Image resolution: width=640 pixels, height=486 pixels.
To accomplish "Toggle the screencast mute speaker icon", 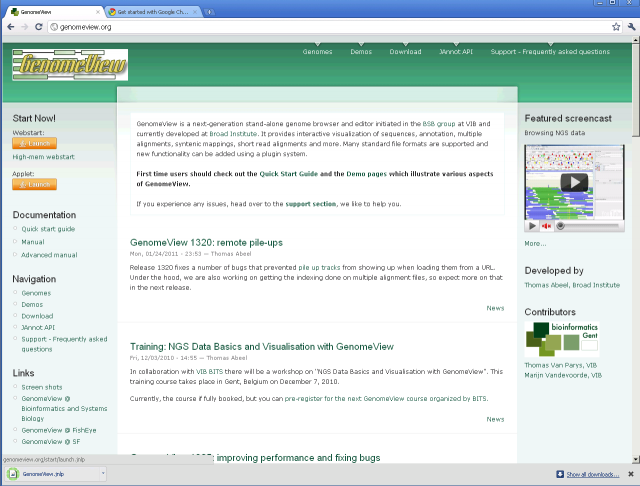I will tap(546, 226).
